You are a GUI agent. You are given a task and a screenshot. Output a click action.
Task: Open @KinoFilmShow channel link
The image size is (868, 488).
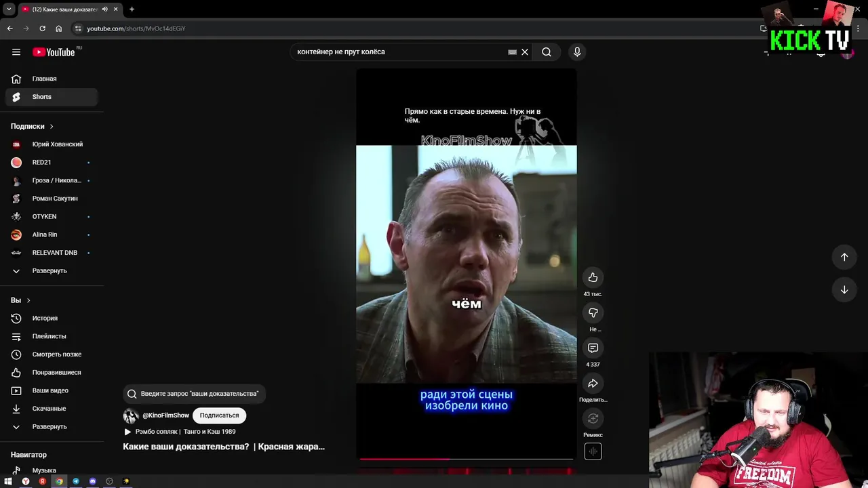pyautogui.click(x=165, y=415)
